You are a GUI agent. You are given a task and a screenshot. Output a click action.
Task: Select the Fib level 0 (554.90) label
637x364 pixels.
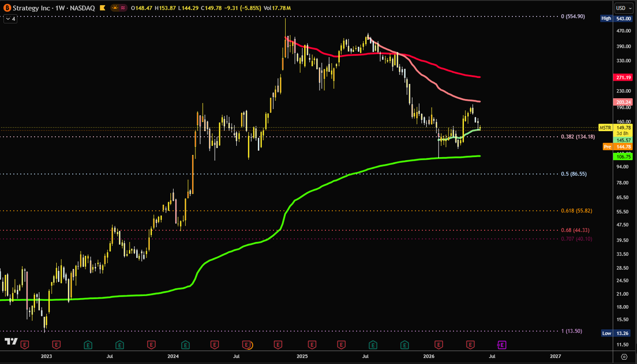coord(573,16)
